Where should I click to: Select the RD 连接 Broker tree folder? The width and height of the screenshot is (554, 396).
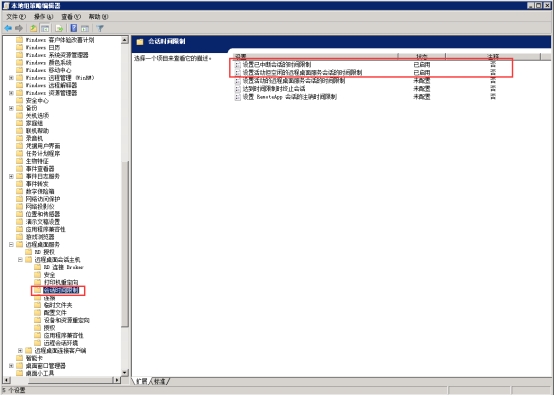point(63,267)
